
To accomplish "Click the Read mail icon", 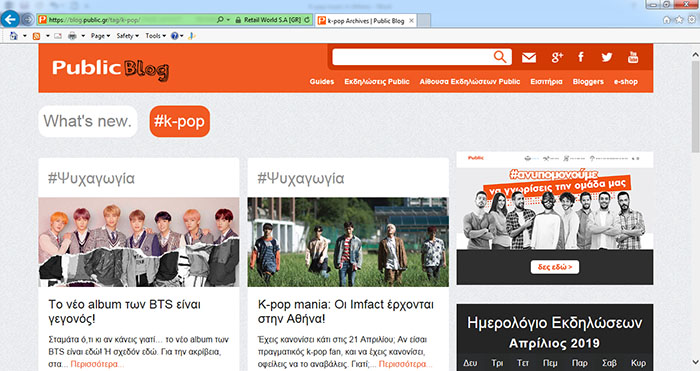I will click(x=58, y=36).
